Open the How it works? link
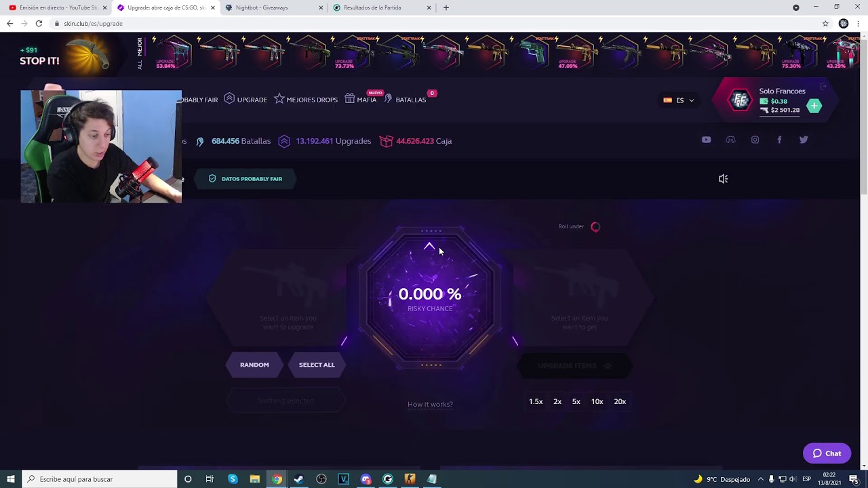 click(x=430, y=404)
